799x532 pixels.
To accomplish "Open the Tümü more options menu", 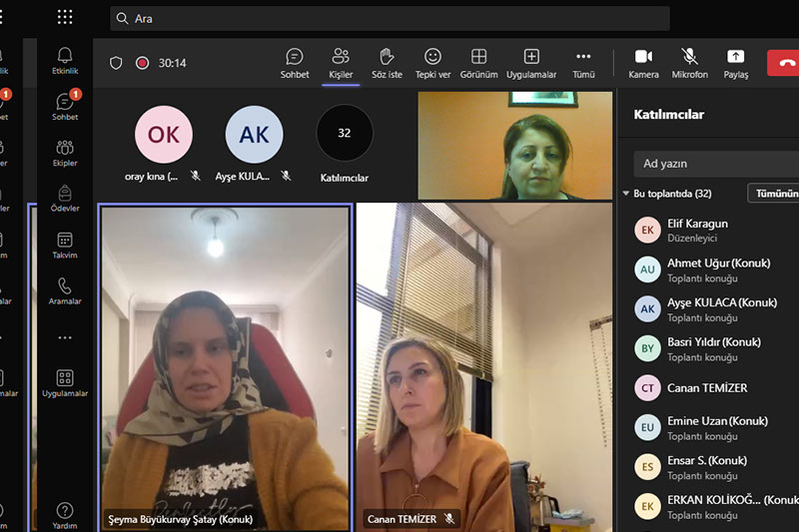I will [583, 63].
